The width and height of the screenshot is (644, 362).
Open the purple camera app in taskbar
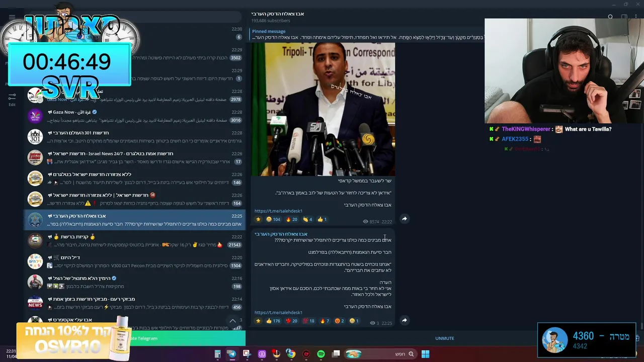pos(262,354)
